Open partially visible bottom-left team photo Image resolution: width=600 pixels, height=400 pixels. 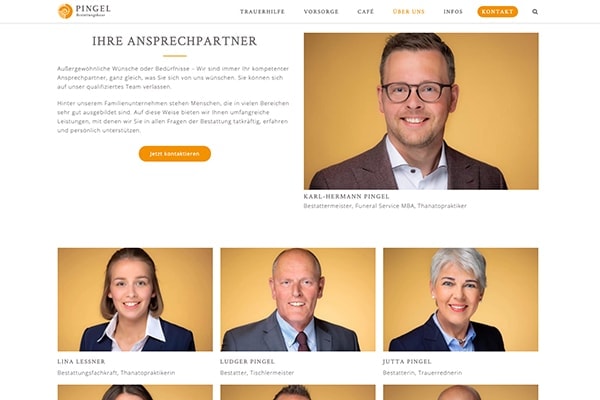135,392
